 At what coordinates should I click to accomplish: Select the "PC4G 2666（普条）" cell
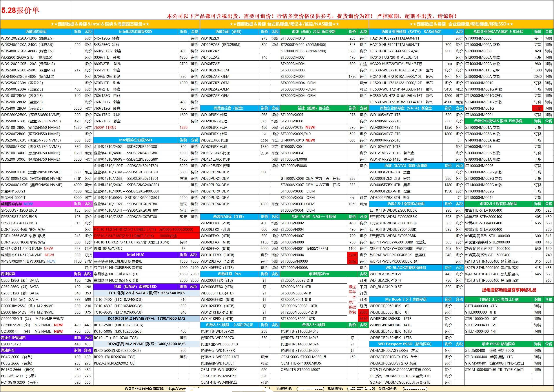[x=36, y=357]
